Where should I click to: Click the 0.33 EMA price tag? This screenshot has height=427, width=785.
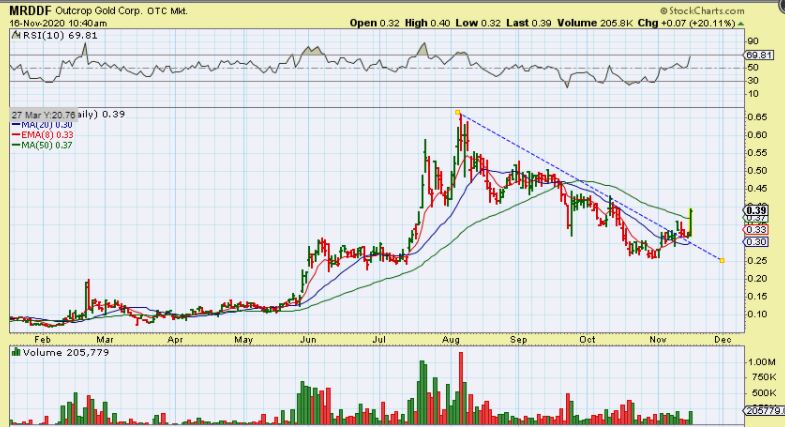coord(755,229)
